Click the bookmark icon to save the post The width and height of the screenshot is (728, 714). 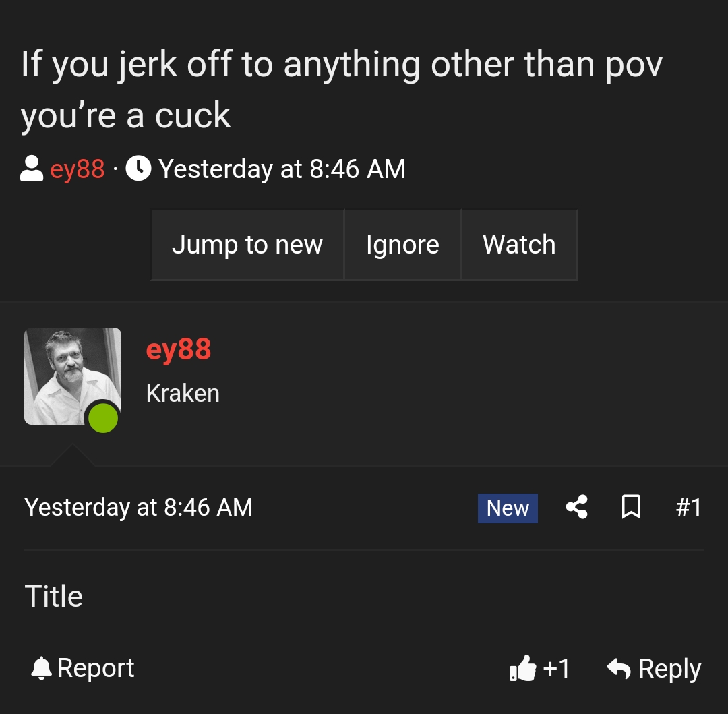coord(632,508)
